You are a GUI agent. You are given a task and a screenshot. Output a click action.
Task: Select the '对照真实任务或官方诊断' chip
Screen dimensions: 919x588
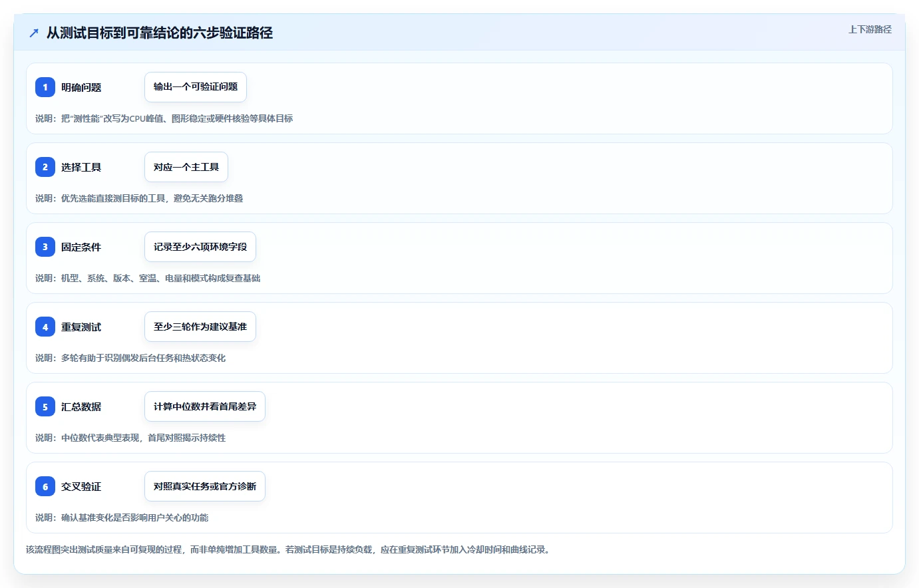coord(205,486)
